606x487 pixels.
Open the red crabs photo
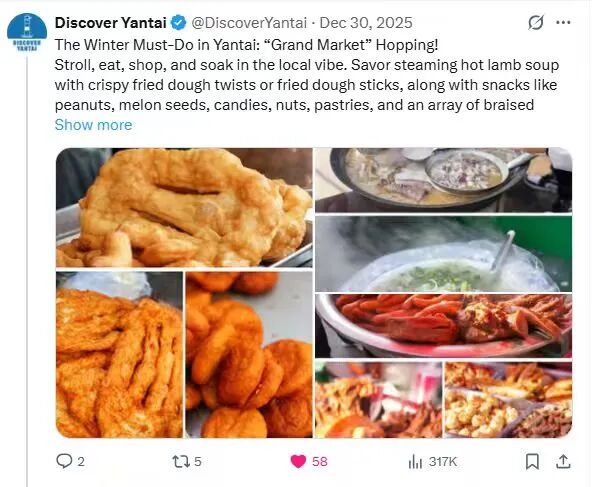(443, 324)
